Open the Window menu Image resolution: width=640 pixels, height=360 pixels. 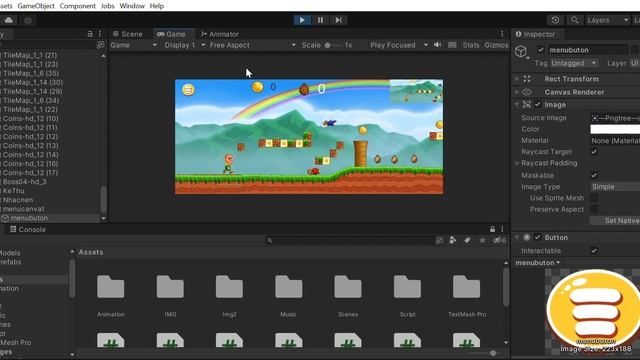coord(132,6)
